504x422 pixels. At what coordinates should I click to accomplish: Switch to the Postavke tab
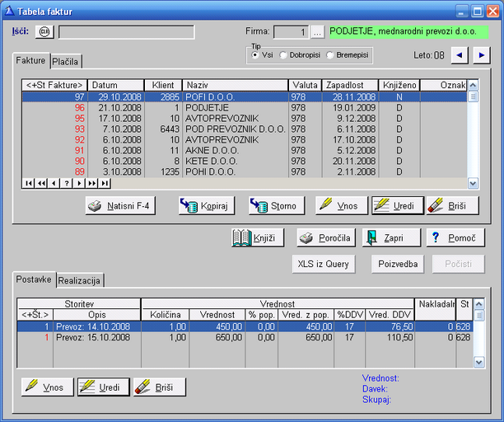[x=34, y=279]
